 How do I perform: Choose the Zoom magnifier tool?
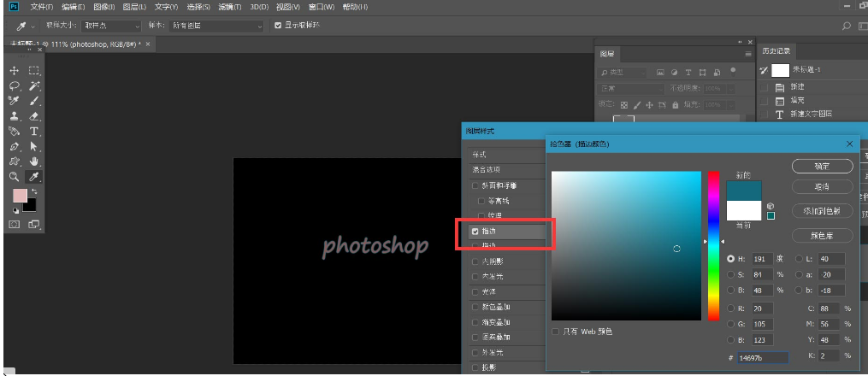[14, 176]
